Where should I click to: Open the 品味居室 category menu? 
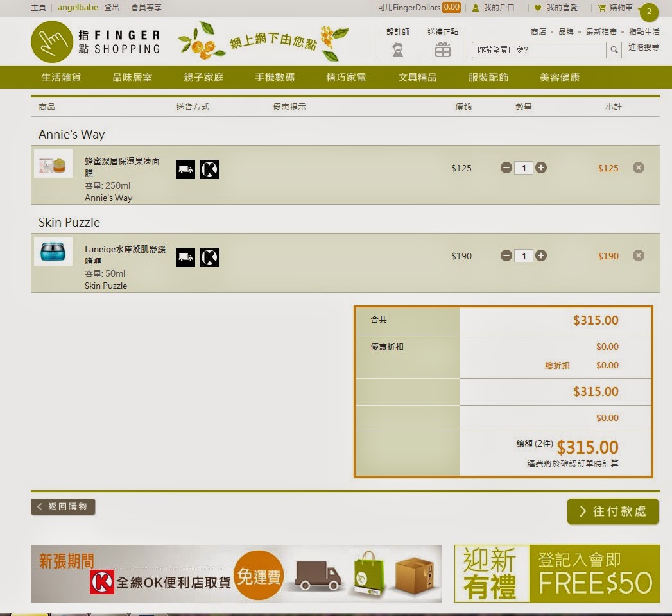point(132,77)
